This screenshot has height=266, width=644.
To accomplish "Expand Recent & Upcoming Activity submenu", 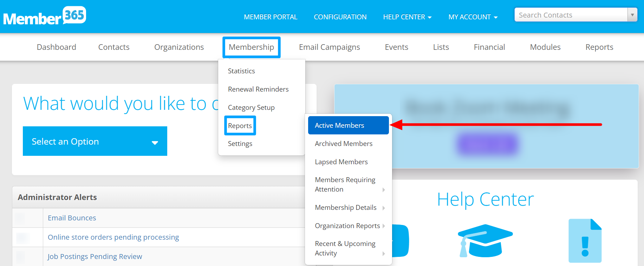I will coord(349,248).
